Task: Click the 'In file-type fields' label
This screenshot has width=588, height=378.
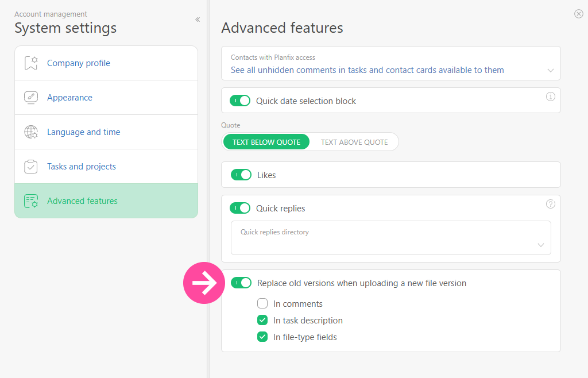Action: [305, 337]
